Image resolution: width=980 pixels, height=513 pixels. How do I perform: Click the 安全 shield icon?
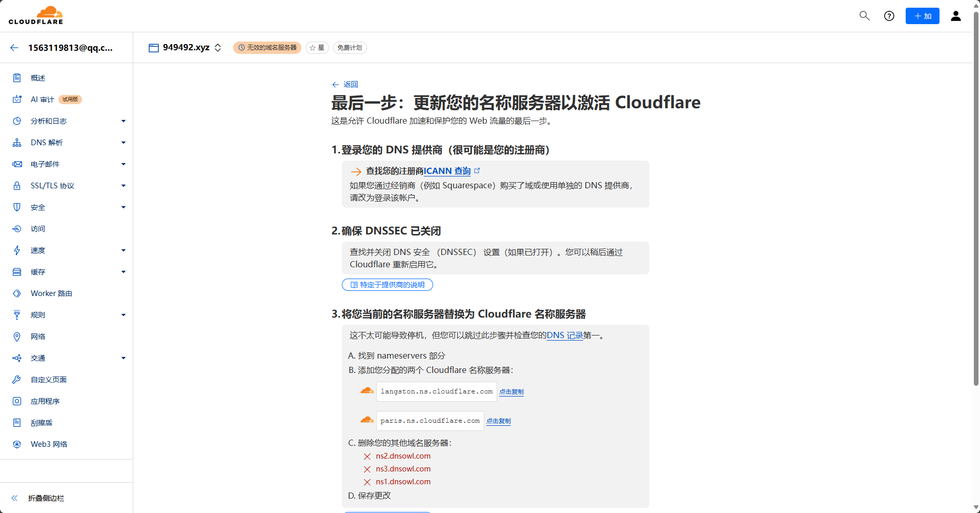click(x=17, y=207)
